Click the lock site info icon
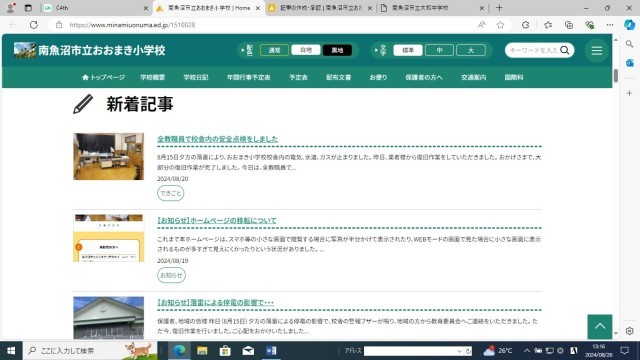Image resolution: width=640 pixels, height=360 pixels. click(59, 25)
